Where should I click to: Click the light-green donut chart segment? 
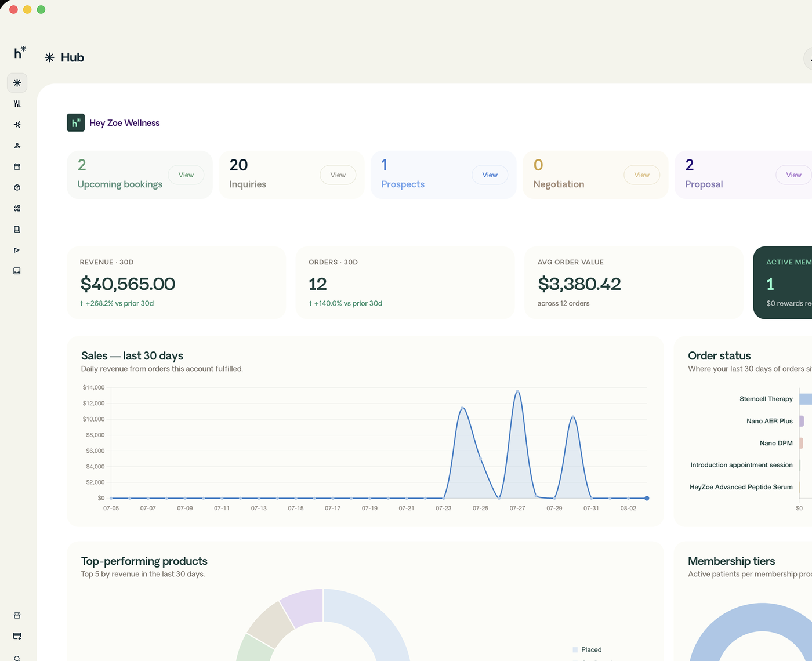click(254, 649)
